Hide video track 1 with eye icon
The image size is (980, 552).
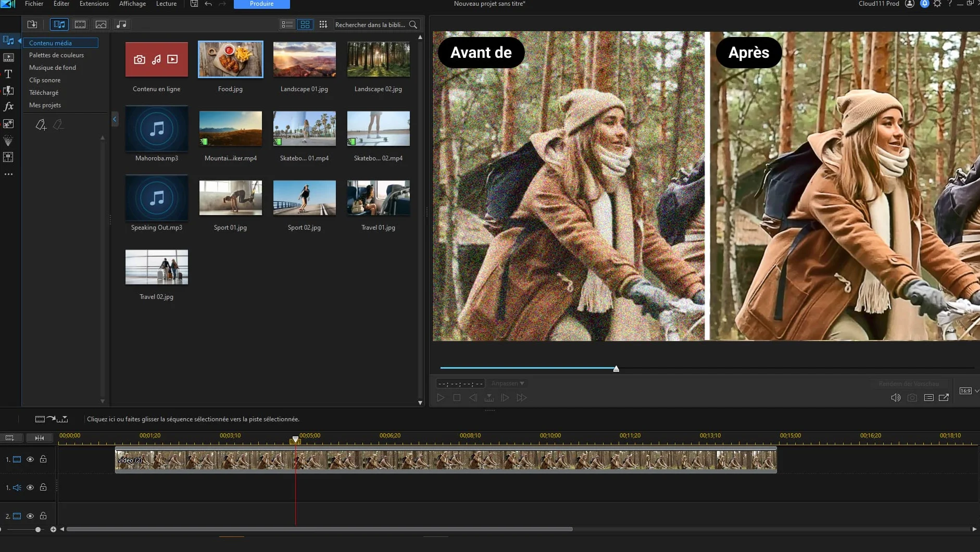tap(30, 459)
